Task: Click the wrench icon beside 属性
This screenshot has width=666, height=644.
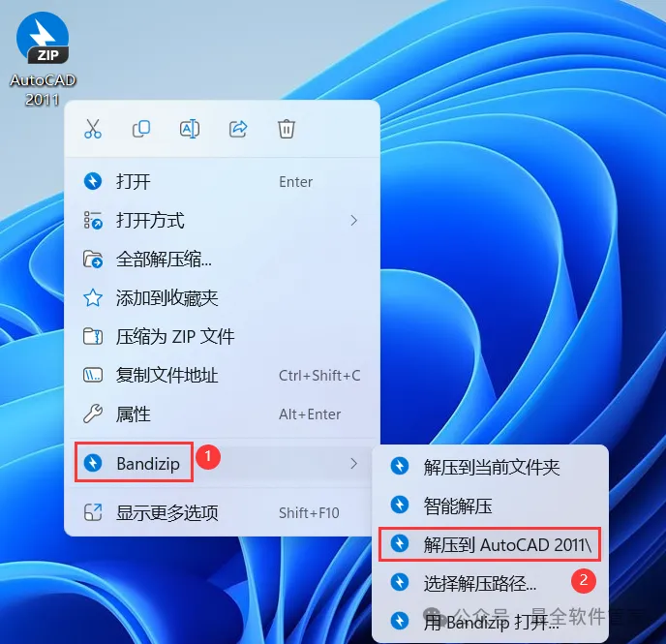Action: click(93, 414)
